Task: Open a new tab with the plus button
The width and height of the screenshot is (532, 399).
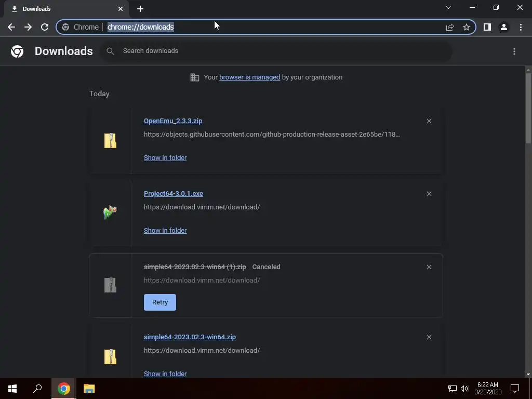Action: tap(140, 9)
